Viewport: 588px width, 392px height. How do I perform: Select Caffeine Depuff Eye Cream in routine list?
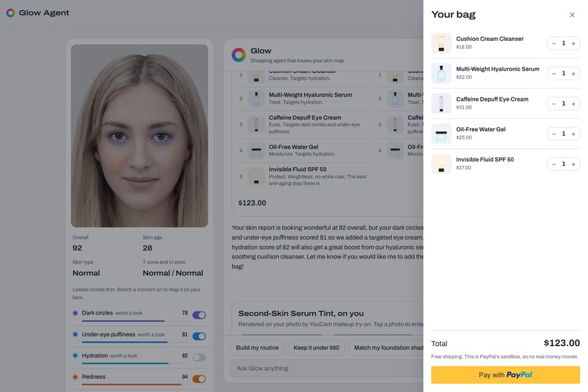click(303, 124)
